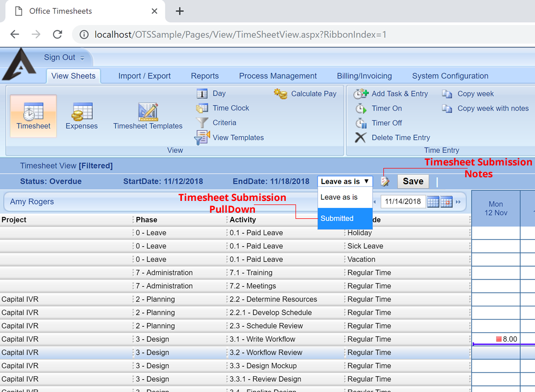Select the 8.00 hours cell entry
The height and width of the screenshot is (392, 535).
pyautogui.click(x=506, y=339)
